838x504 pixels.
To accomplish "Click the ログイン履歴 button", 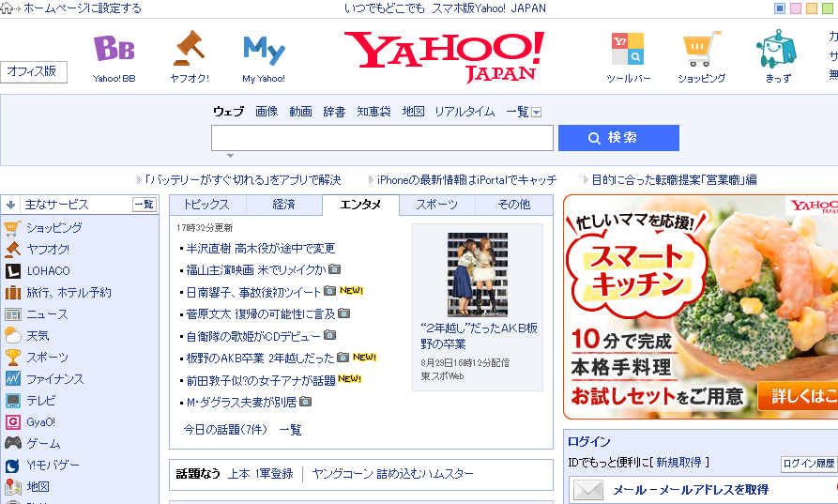I will point(809,464).
